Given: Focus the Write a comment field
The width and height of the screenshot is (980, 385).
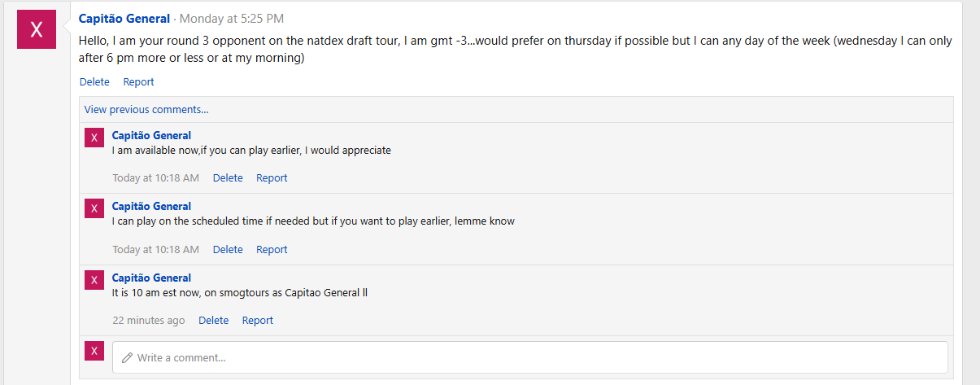Looking at the screenshot, I should pos(530,357).
